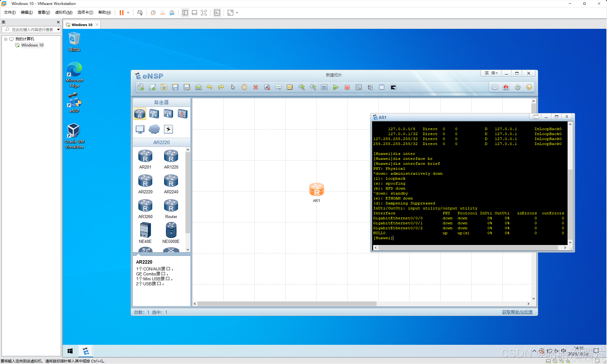Select the PC terminal device category icon

[x=140, y=129]
